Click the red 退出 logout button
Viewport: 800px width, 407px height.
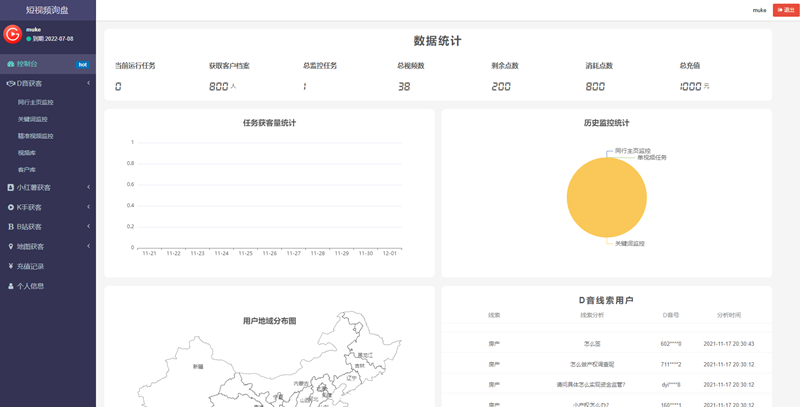785,9
